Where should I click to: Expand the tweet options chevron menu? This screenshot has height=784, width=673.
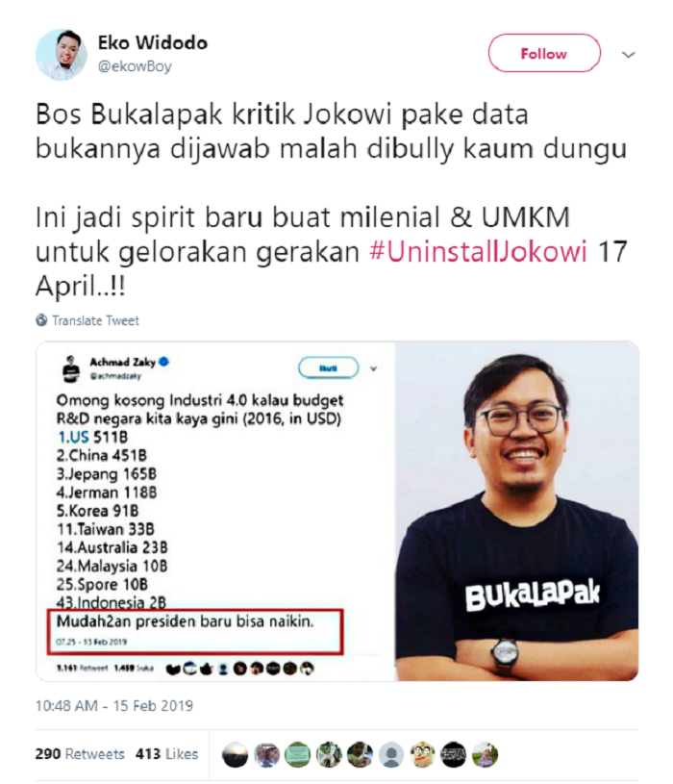coord(628,55)
